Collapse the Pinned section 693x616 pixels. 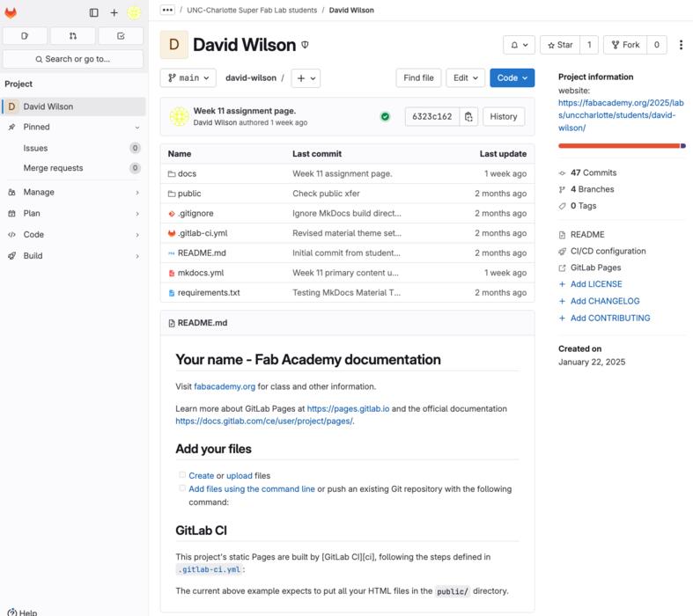coord(73,128)
